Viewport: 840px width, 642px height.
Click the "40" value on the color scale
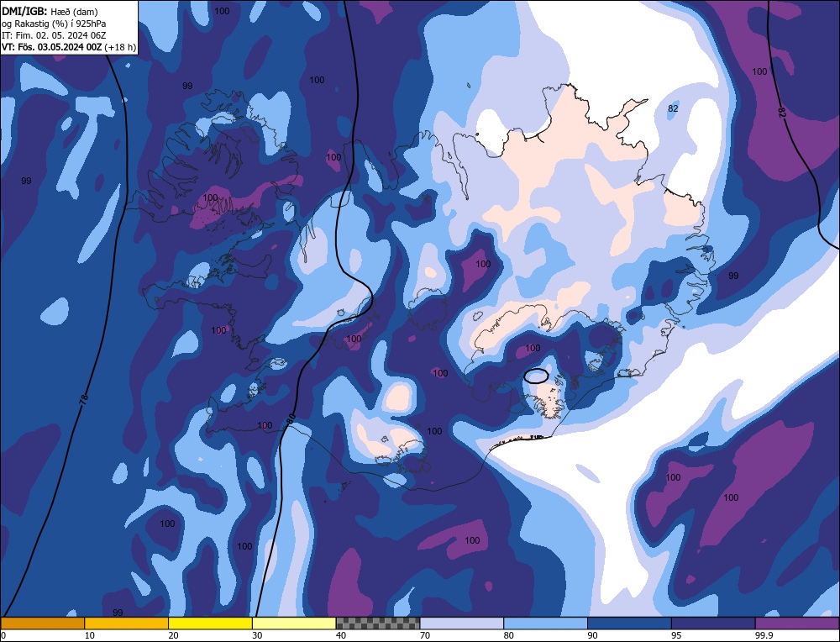coord(341,635)
